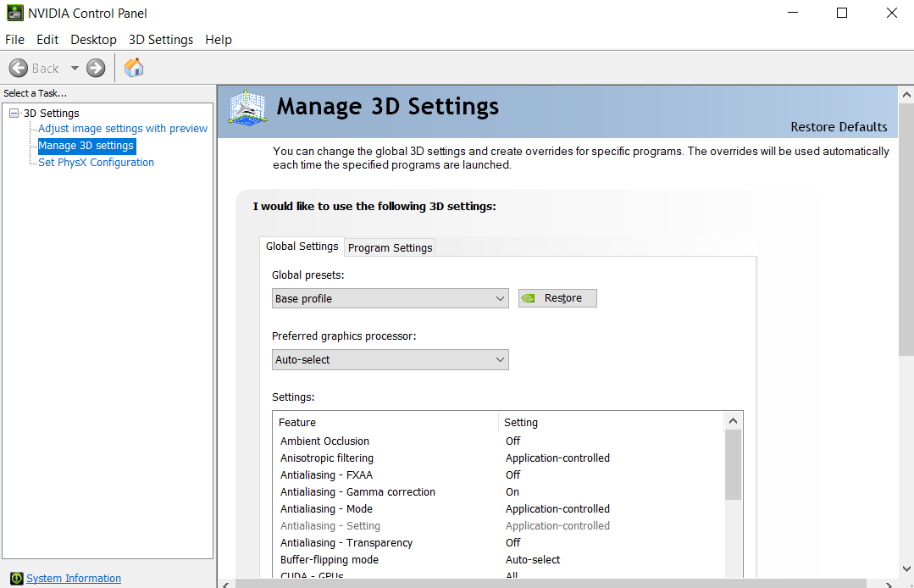Screen dimensions: 914x588
Task: Click the horizontal scrollbar left arrow
Action: [226, 584]
